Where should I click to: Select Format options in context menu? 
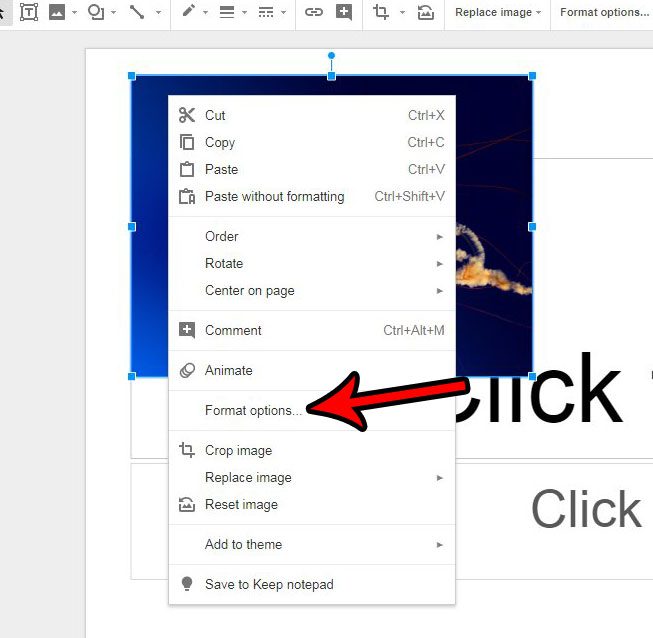point(312,411)
